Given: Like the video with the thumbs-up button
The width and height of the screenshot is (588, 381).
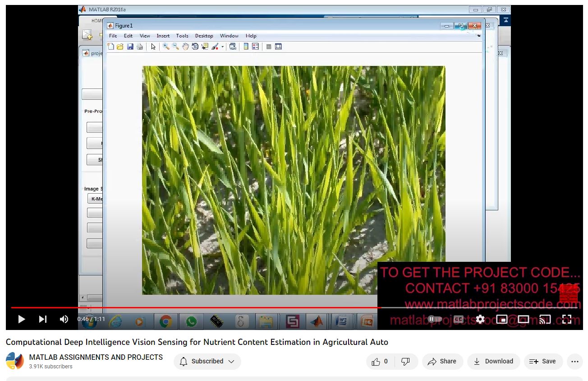Looking at the screenshot, I should point(380,361).
